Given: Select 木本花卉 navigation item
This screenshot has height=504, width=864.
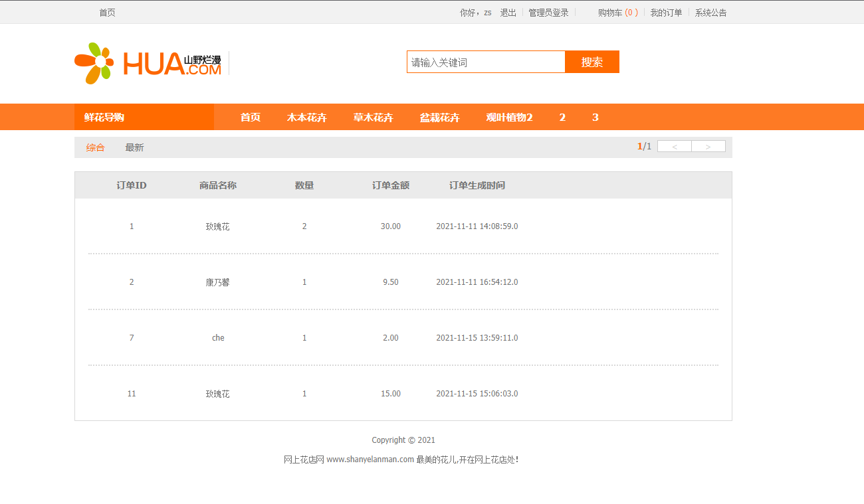Looking at the screenshot, I should point(307,118).
